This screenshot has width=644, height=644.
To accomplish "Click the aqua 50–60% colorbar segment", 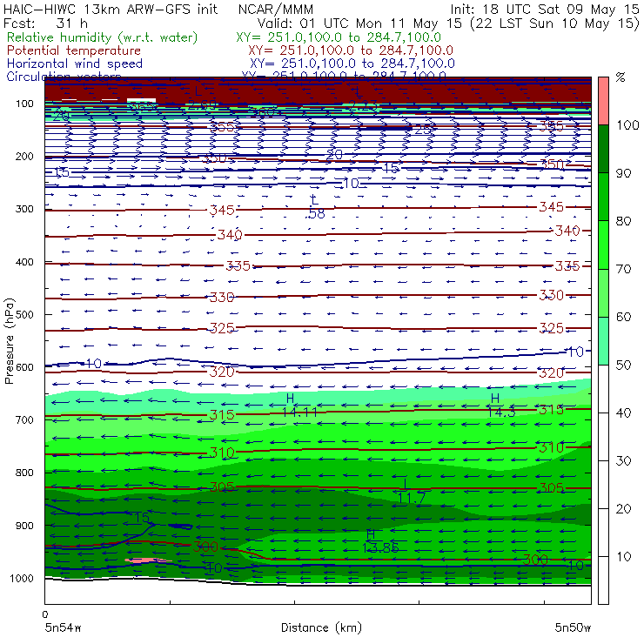I will (603, 341).
